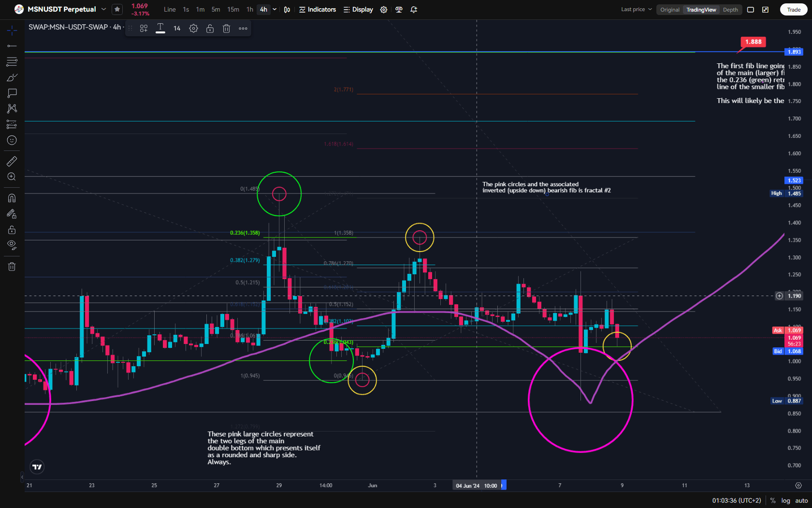Open drawing settings gear in floating toolbar

193,29
